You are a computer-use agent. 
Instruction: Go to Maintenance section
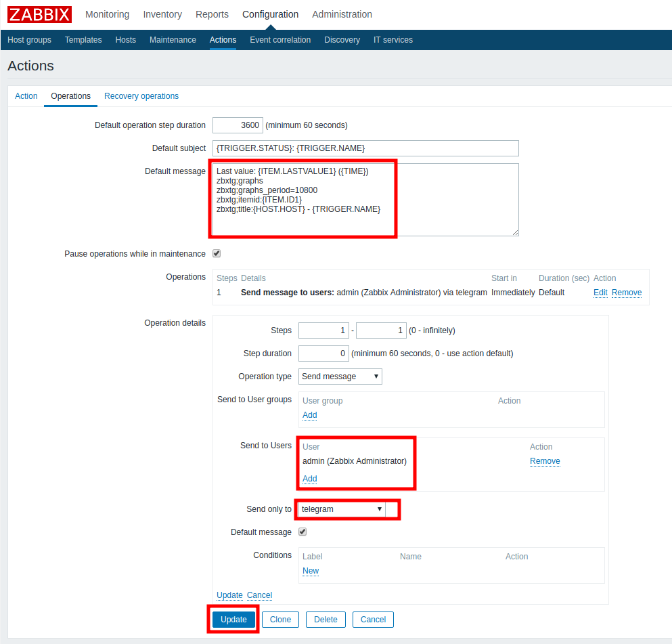[x=173, y=40]
